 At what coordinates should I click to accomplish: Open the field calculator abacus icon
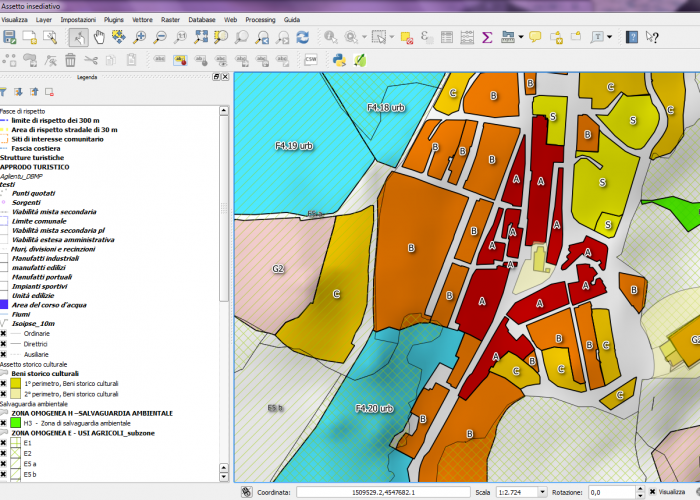coord(467,37)
